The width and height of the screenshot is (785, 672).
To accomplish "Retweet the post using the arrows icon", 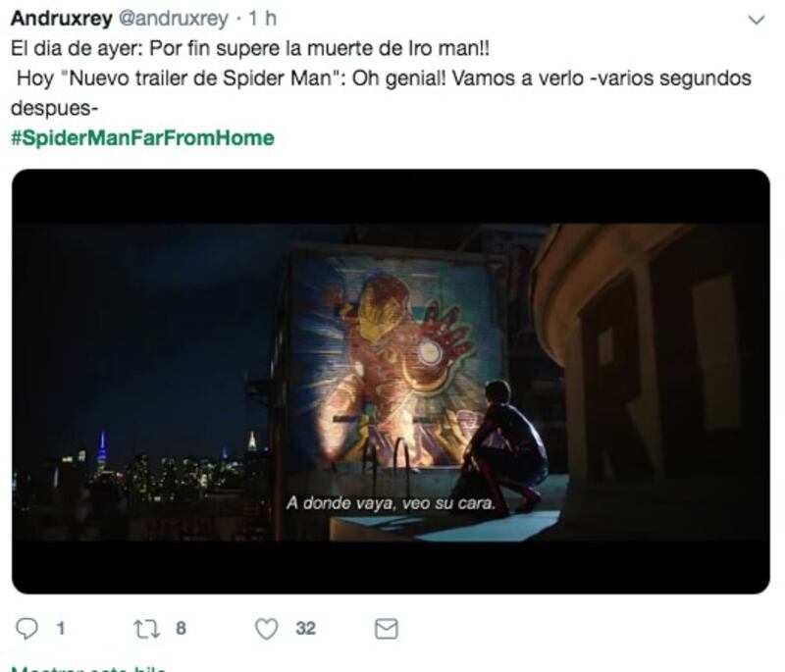I will click(x=147, y=629).
